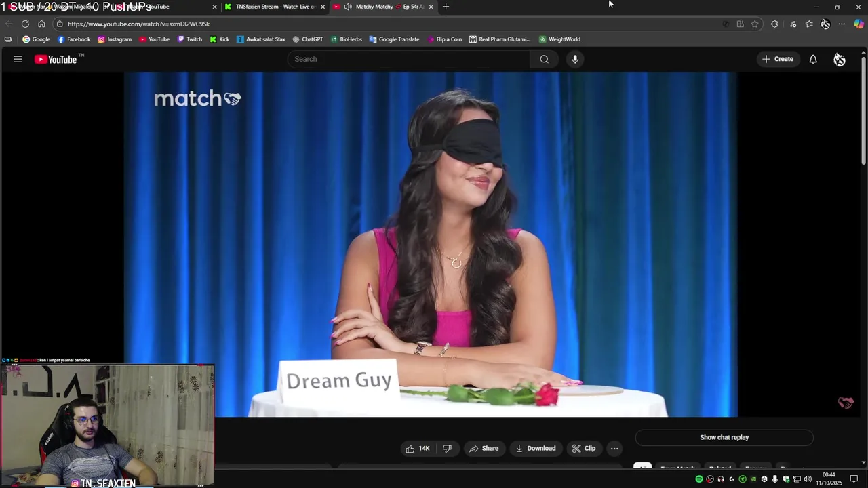Open the Favorites list icon
This screenshot has width=868, height=488.
pos(809,24)
